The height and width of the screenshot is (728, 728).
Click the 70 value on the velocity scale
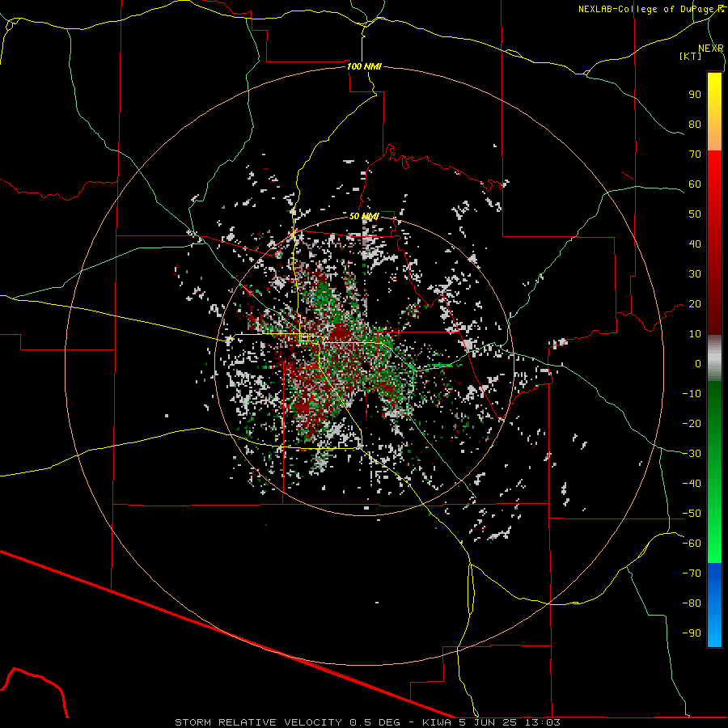695,154
